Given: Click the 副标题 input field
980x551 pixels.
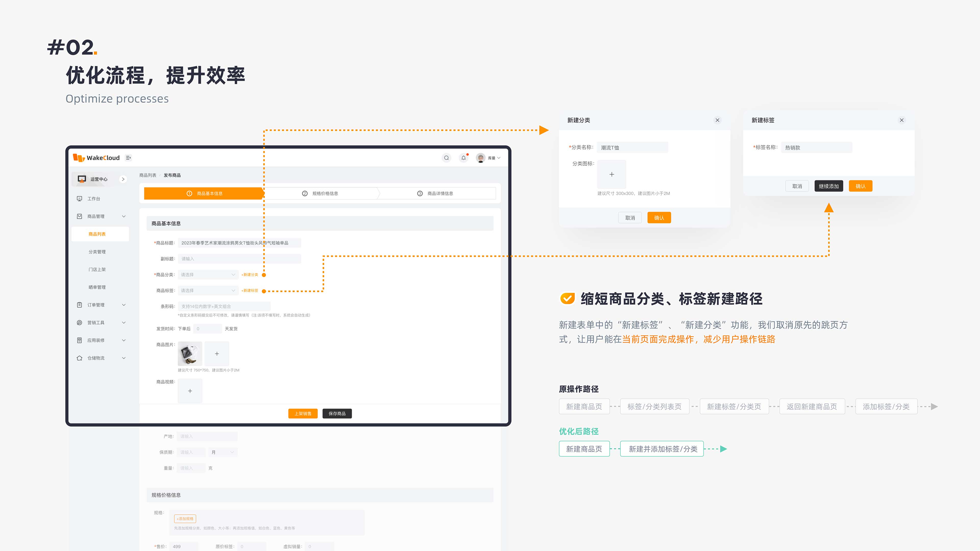Looking at the screenshot, I should (239, 259).
